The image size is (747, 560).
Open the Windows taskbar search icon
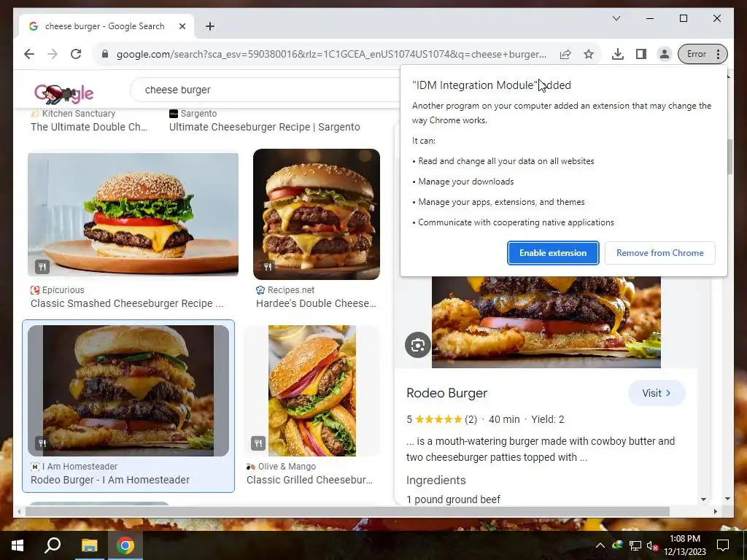53,545
